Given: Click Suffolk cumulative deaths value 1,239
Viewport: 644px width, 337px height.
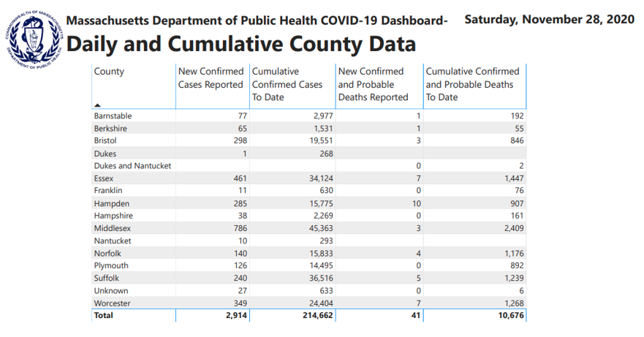Looking at the screenshot, I should point(514,279).
